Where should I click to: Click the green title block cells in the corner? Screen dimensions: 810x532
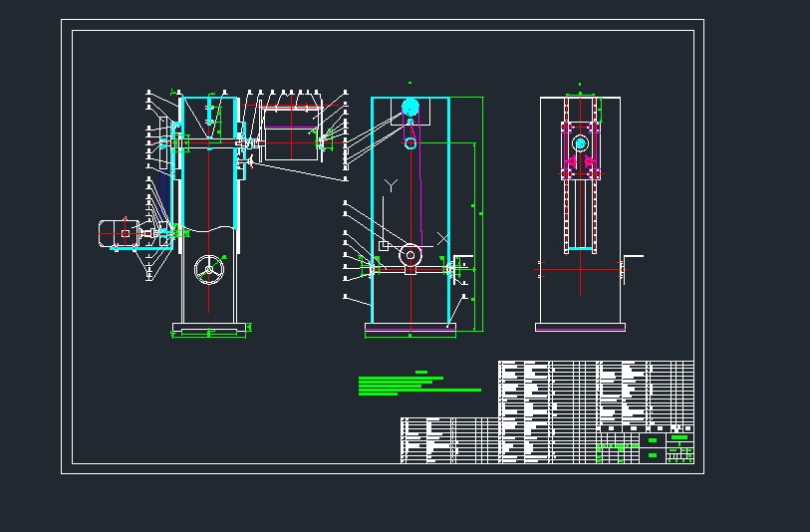tap(646, 447)
